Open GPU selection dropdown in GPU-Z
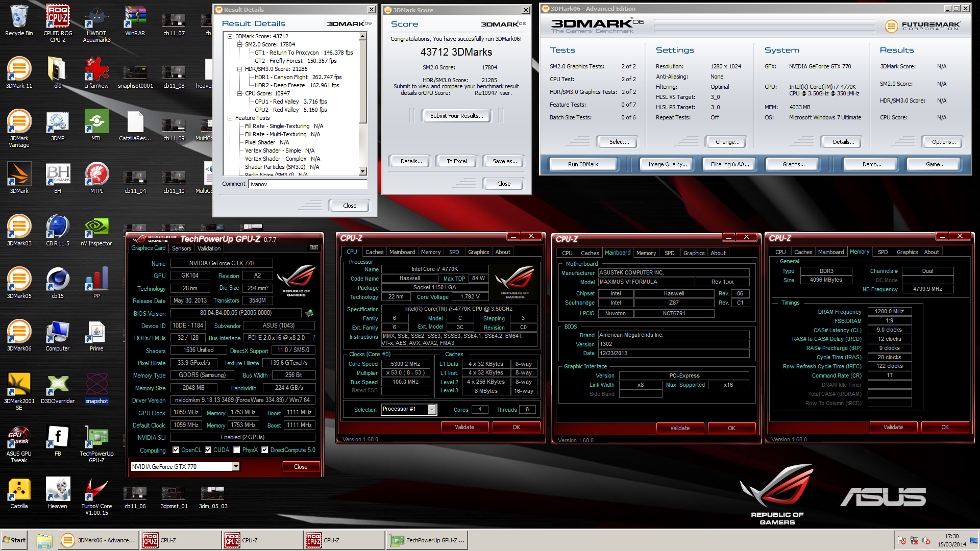 236,466
